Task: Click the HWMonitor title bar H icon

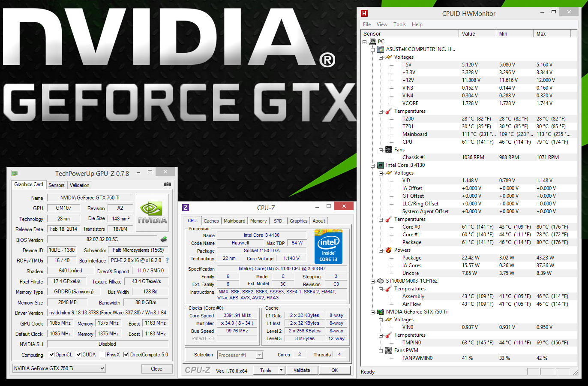Action: coord(364,13)
